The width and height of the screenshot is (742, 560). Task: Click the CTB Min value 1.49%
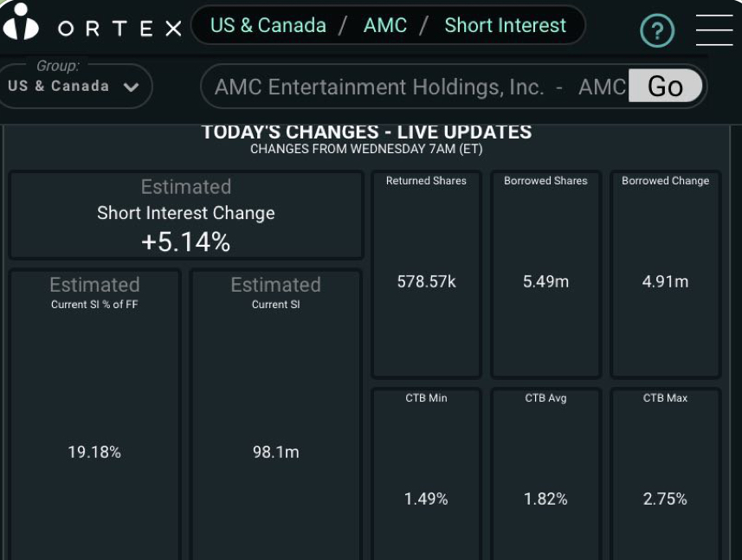click(x=424, y=499)
